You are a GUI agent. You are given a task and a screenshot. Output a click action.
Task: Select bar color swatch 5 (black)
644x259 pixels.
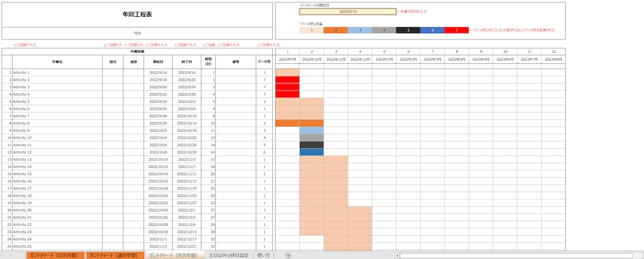tap(409, 30)
